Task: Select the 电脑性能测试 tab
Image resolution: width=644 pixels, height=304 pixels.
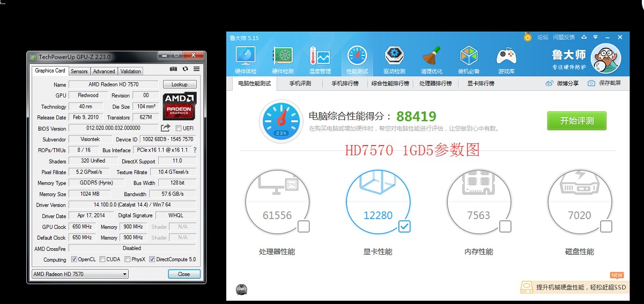Action: pos(255,83)
